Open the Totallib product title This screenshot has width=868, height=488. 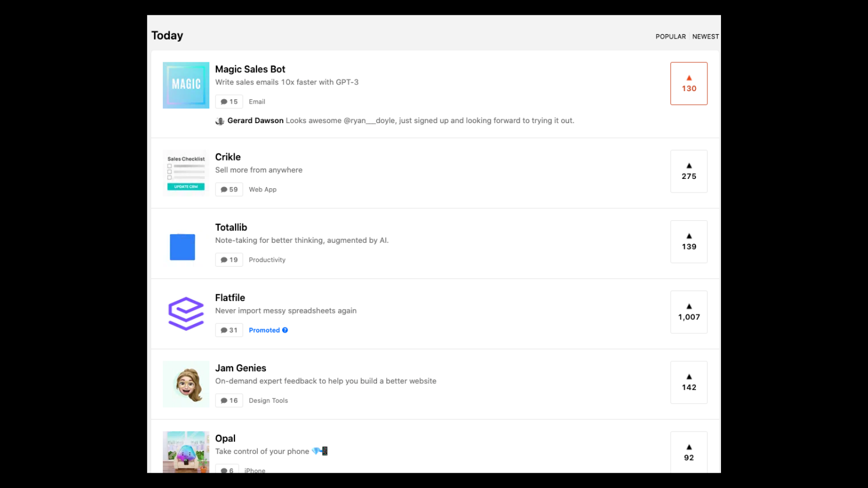click(x=231, y=228)
